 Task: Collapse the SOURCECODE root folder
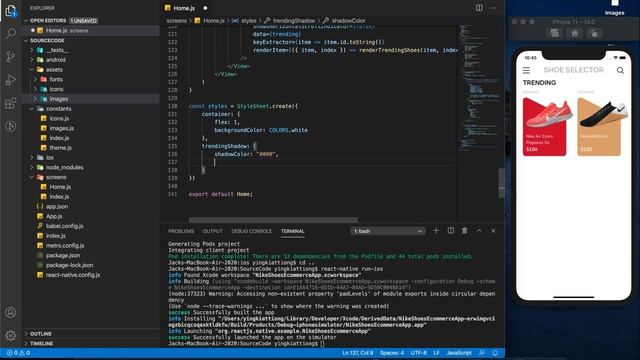[26, 40]
